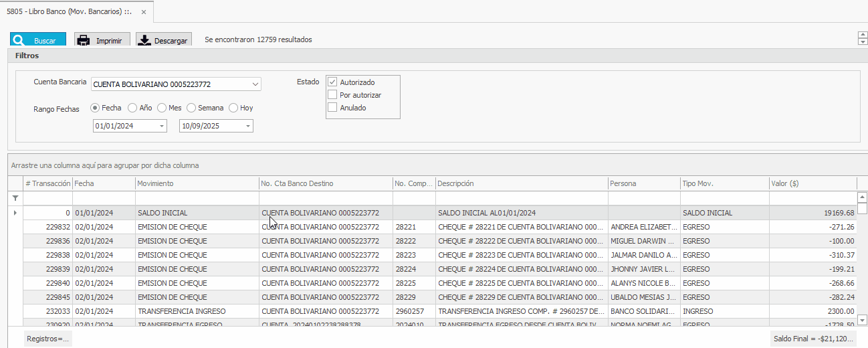Click the Imprimir printer icon
This screenshot has height=348, width=868.
tap(84, 40)
